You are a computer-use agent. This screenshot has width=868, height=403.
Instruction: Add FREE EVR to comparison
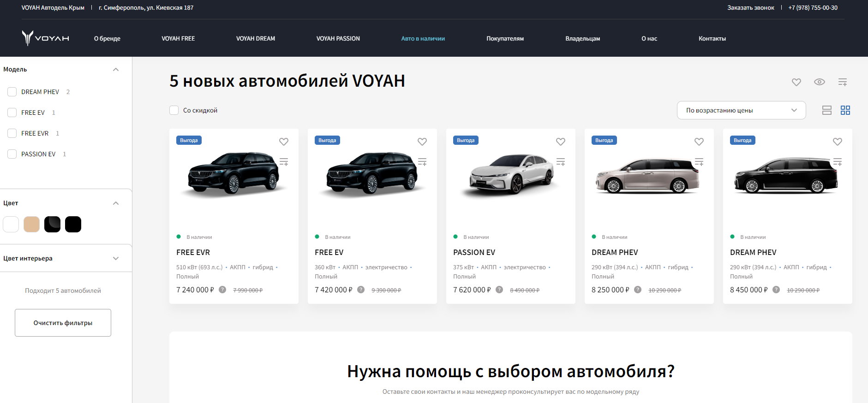[284, 162]
